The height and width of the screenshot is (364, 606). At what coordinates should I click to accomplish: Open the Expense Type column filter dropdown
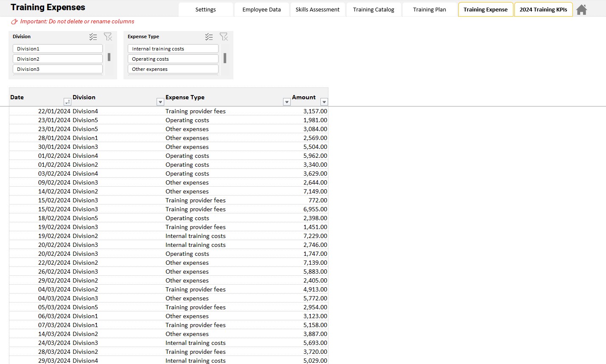tap(286, 102)
